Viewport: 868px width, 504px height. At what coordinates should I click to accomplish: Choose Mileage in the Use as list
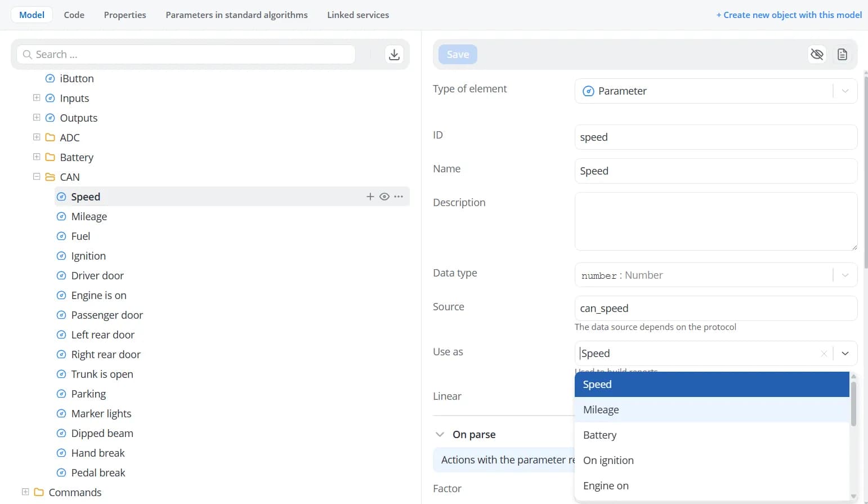(712, 410)
